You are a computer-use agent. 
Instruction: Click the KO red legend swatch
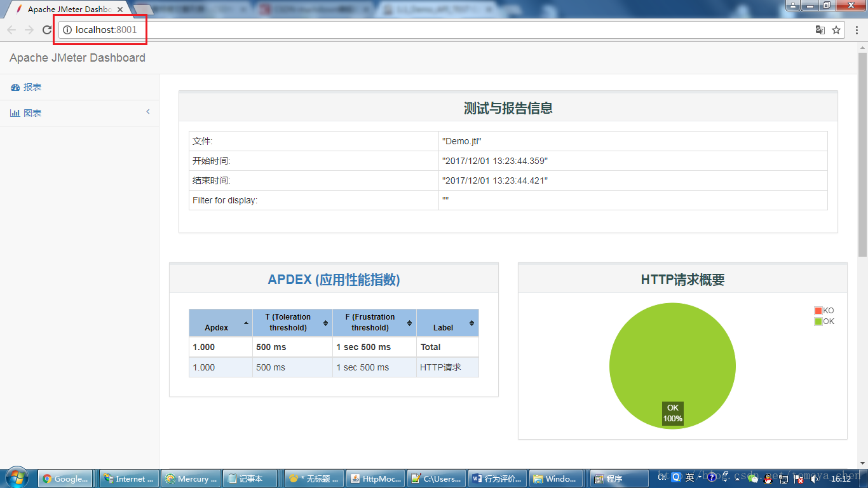(x=818, y=311)
